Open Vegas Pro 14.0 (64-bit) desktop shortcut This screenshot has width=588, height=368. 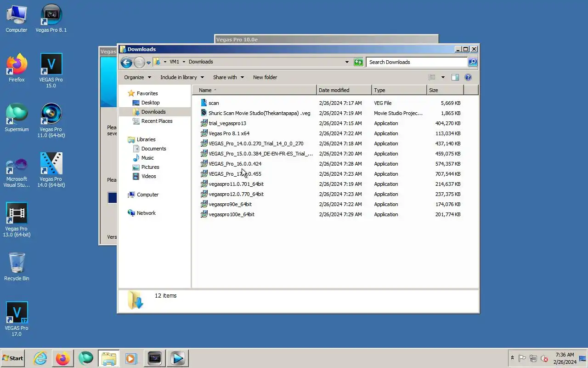(x=51, y=170)
